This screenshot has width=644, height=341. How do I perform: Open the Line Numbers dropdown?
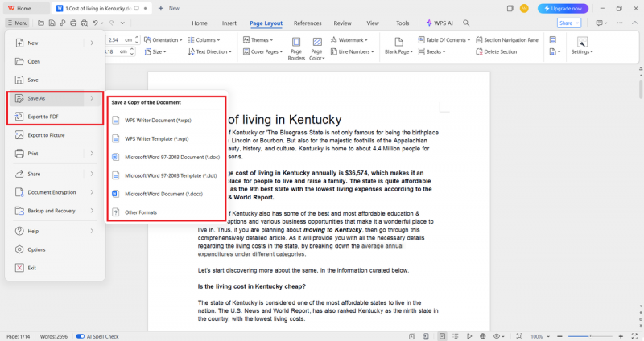click(353, 51)
